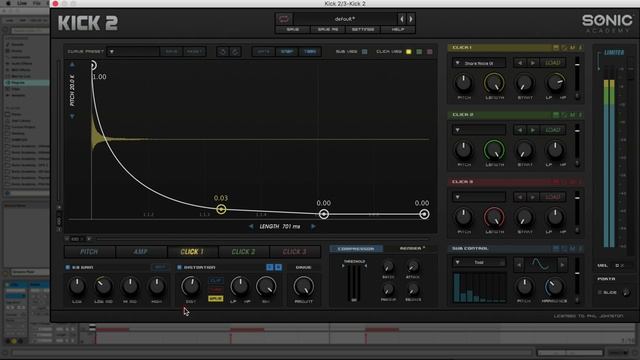Click the Click 1 header save icon
Viewport: 640px width, 360px height.
pos(556,48)
